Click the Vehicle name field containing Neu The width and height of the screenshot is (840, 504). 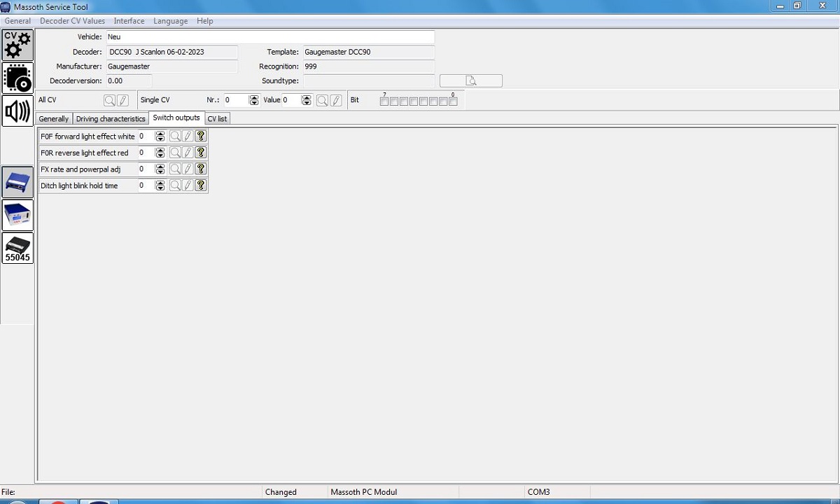click(269, 37)
